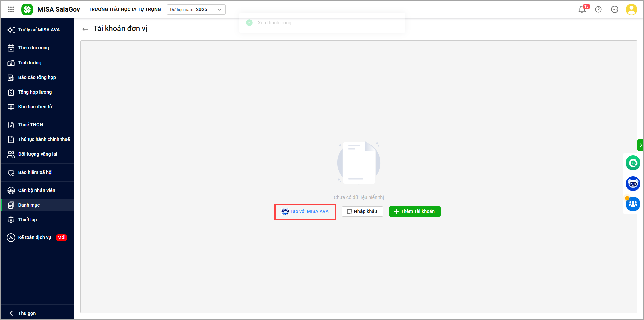The image size is (644, 320).
Task: Open the Tính lương menu
Action: pyautogui.click(x=30, y=63)
